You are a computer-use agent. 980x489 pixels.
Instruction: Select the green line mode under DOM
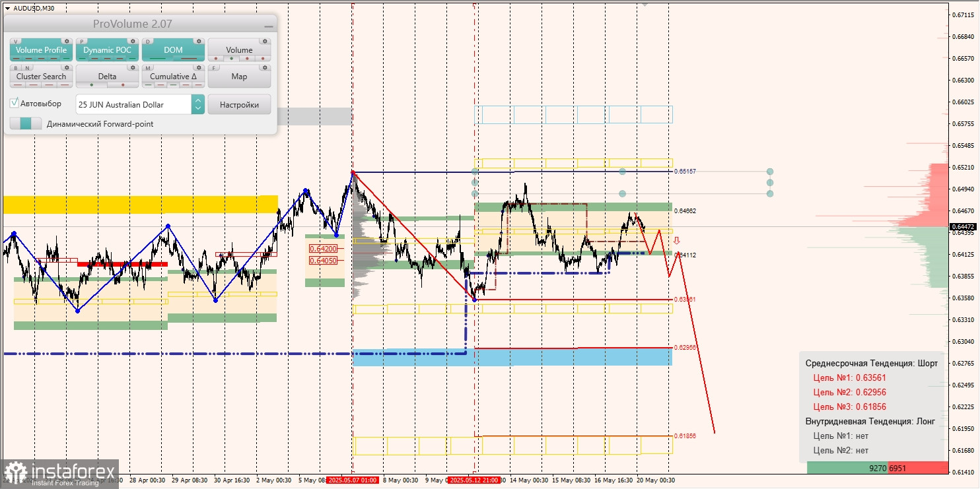158,58
